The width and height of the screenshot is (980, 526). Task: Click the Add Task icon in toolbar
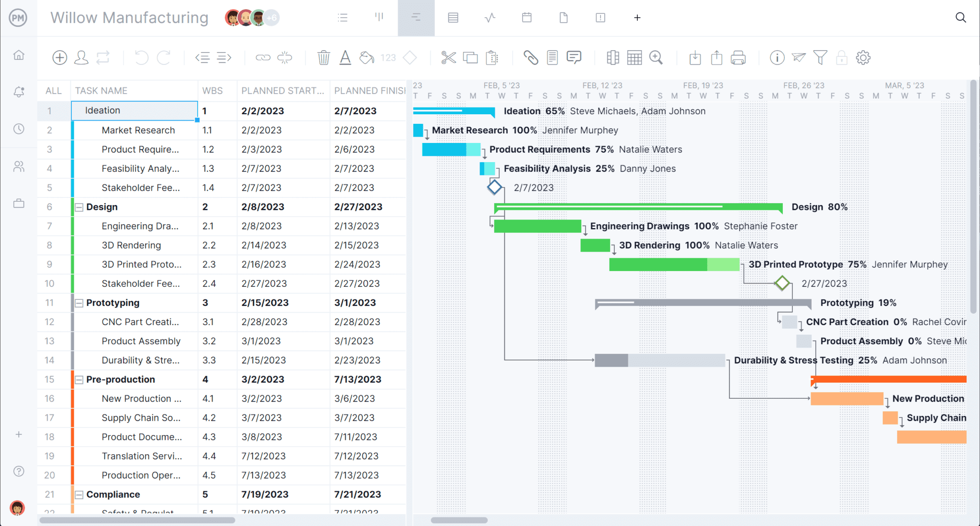[59, 58]
